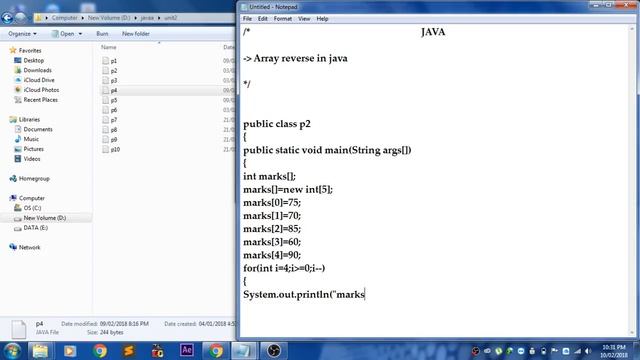Open the network signal tray icon
Viewport: 640px width, 360px height.
point(577,351)
